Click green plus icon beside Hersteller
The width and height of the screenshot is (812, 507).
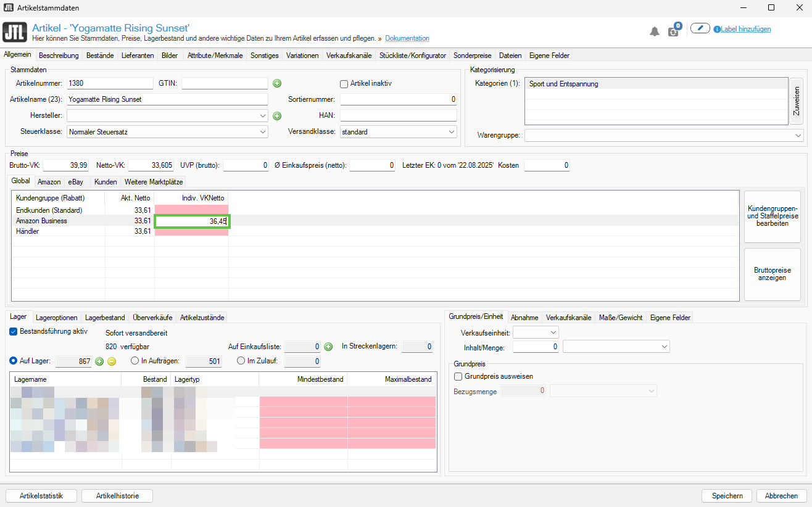[277, 115]
